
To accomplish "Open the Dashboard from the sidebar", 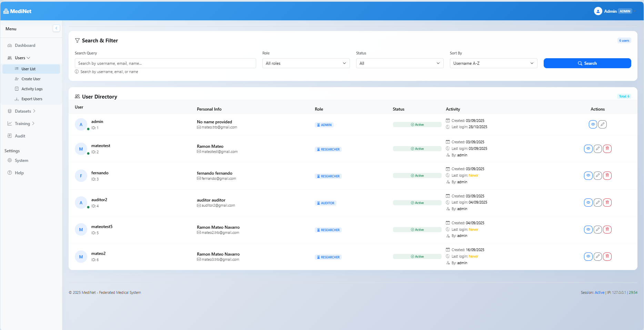I will [25, 45].
